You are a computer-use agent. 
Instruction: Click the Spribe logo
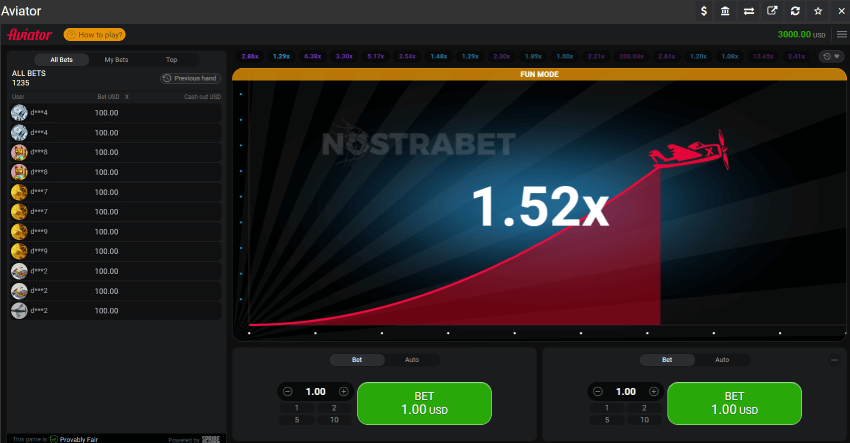211,439
